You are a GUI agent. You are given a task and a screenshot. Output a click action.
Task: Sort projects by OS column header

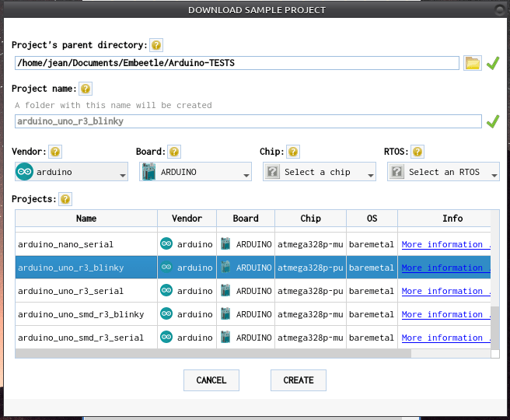(x=372, y=219)
